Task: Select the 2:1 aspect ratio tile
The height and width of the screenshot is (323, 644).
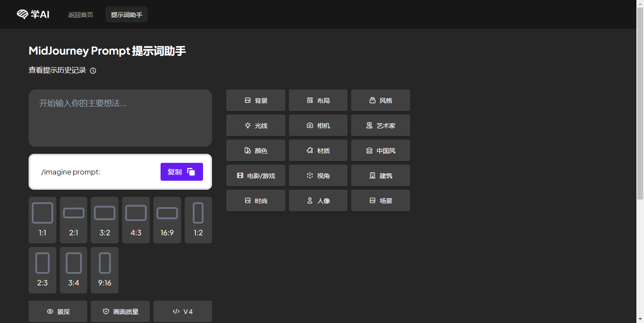Action: point(74,220)
